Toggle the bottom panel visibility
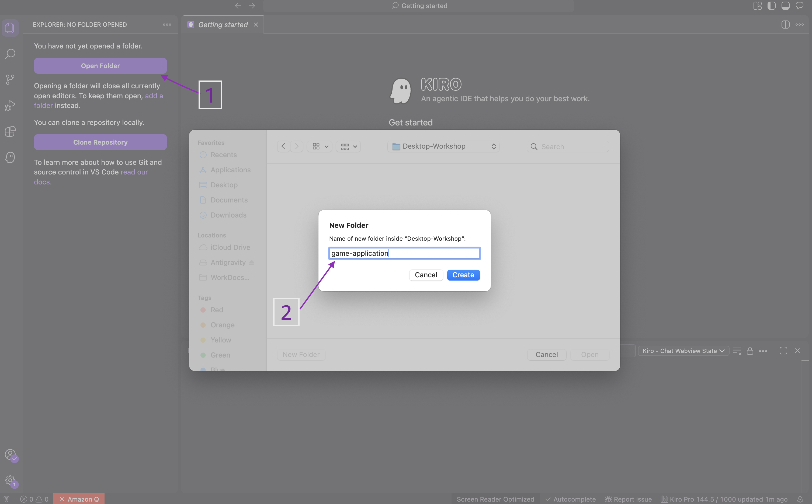The image size is (812, 504). pyautogui.click(x=786, y=6)
